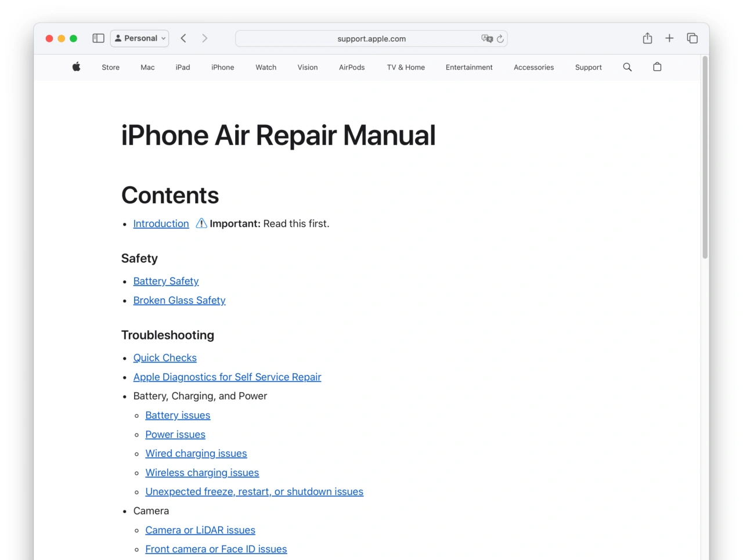This screenshot has width=743, height=560.
Task: Open a new tab with the plus icon
Action: point(669,38)
